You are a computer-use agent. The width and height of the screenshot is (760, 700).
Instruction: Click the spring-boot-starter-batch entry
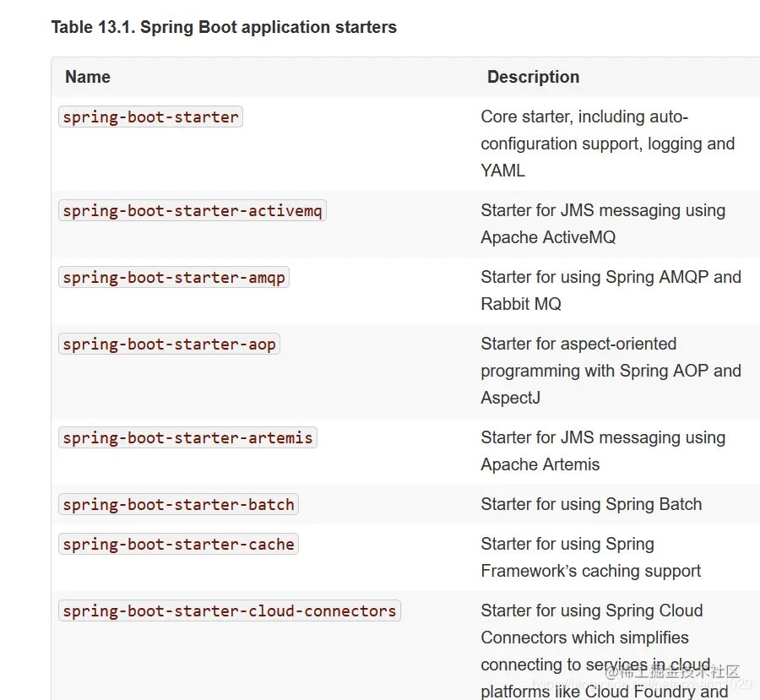coord(178,505)
